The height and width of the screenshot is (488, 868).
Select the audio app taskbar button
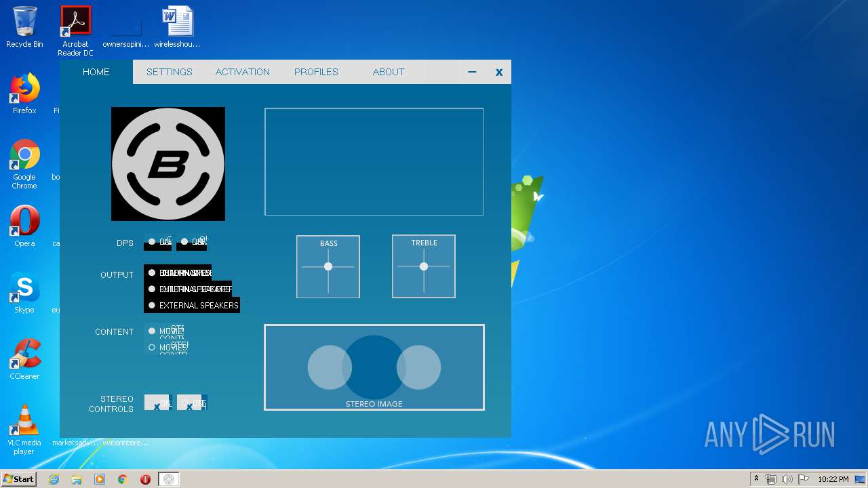click(x=169, y=479)
